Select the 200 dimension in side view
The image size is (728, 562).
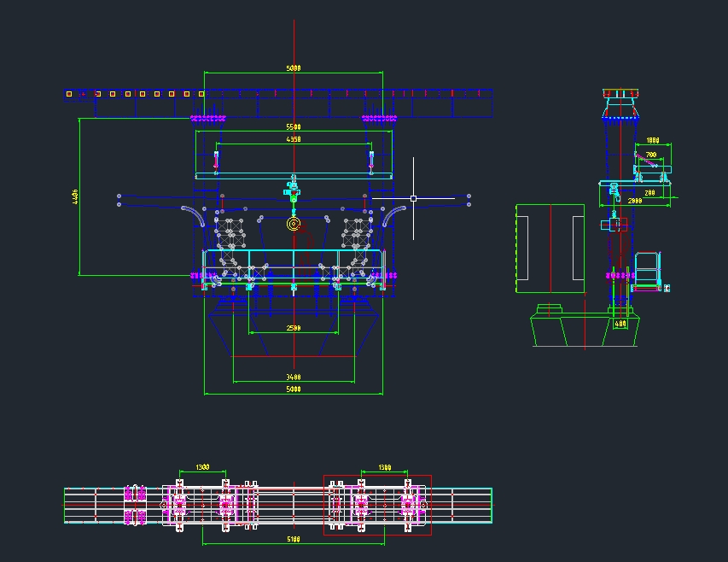(x=650, y=193)
